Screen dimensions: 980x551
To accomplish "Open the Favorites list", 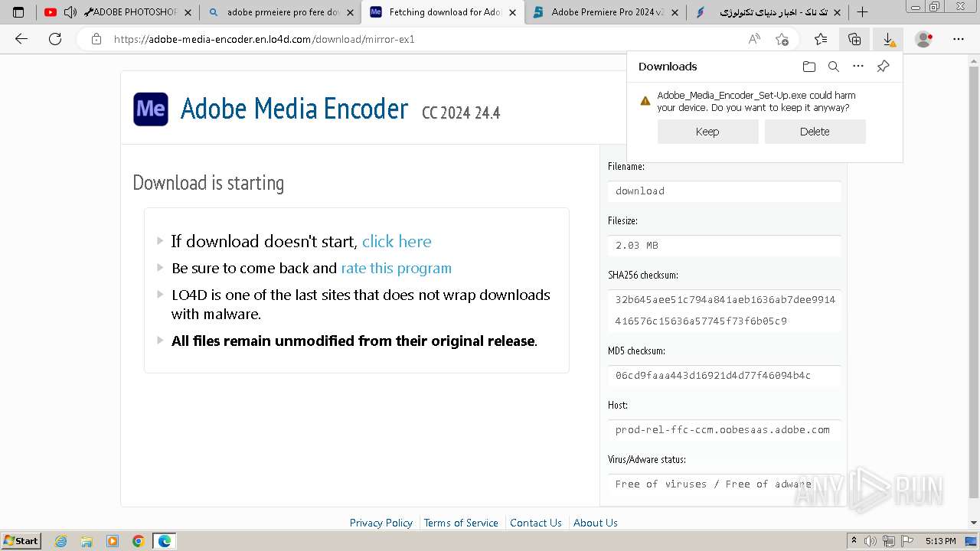I will 821,39.
